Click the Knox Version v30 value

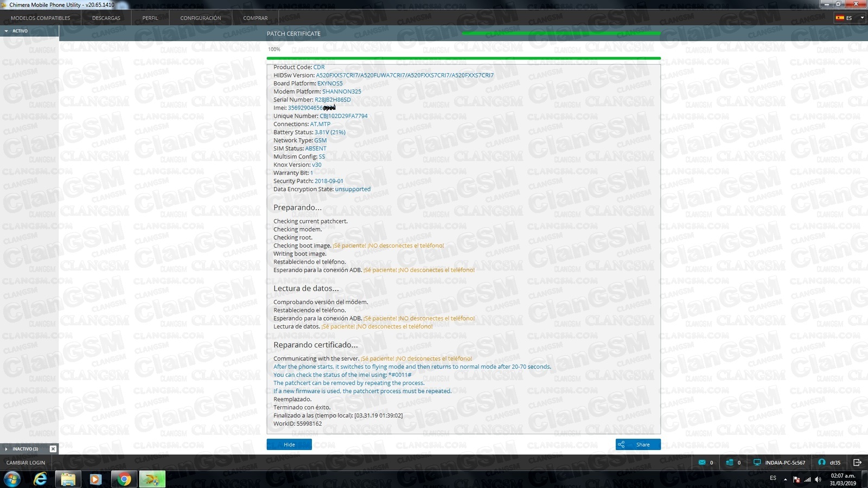click(316, 165)
